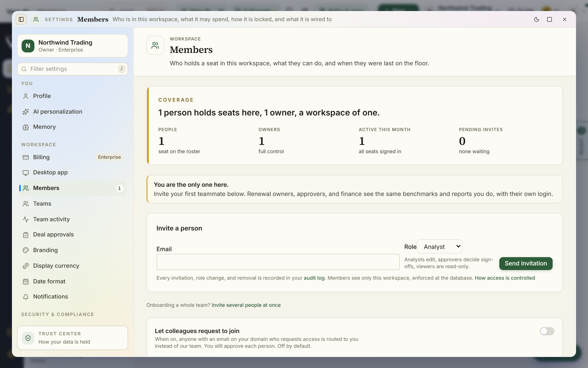Open the Role dropdown showing Analyst

pos(440,246)
